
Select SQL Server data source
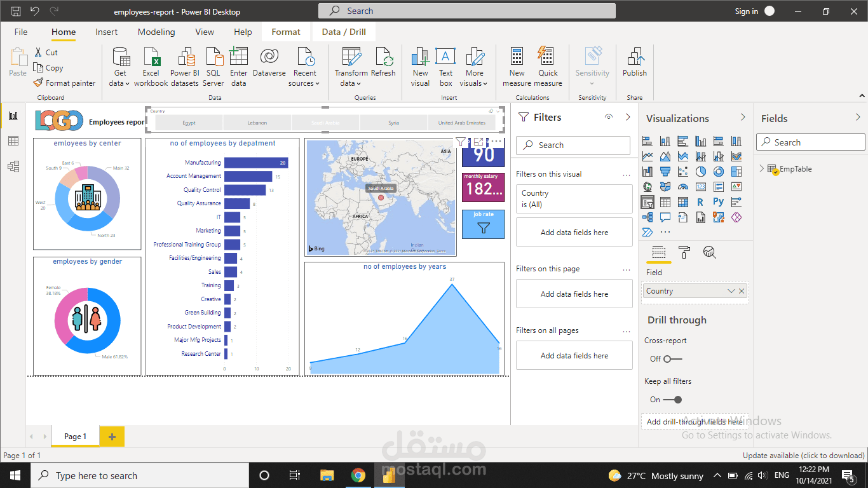pyautogui.click(x=214, y=67)
